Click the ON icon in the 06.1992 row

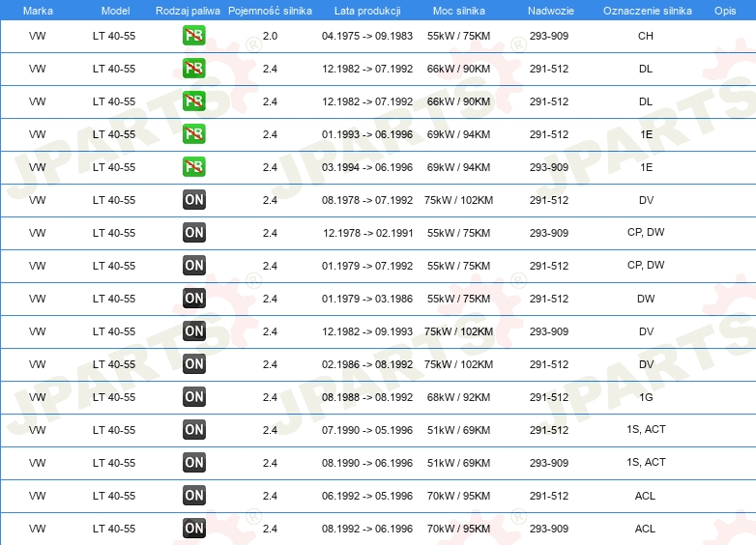click(x=193, y=495)
